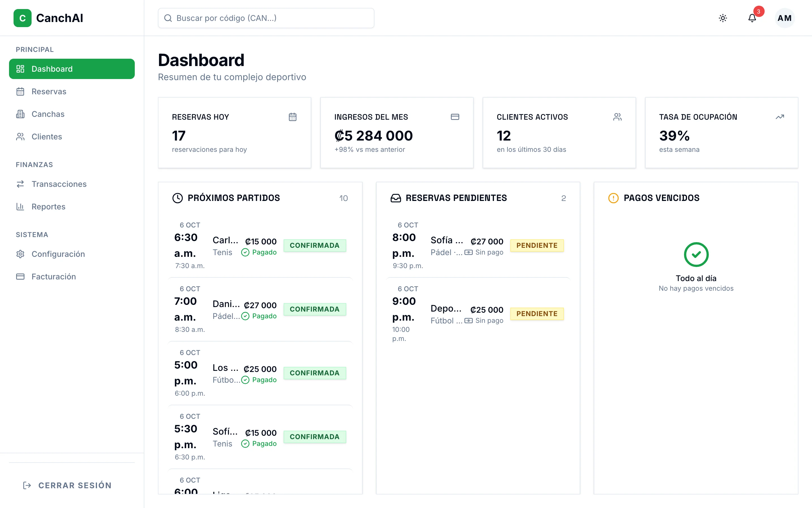Click the trend arrow icon in Tasa de Ocupación
Screen dimensions: 812x508
tap(780, 117)
